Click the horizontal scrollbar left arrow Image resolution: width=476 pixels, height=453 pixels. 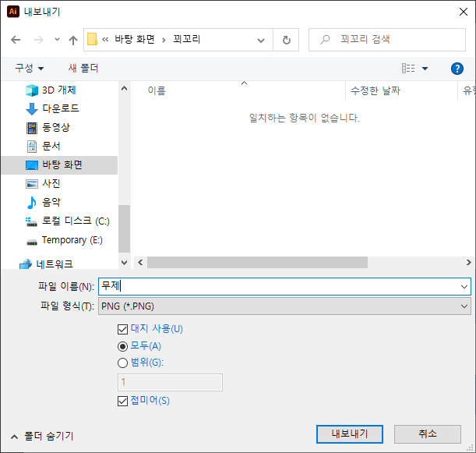pos(140,263)
